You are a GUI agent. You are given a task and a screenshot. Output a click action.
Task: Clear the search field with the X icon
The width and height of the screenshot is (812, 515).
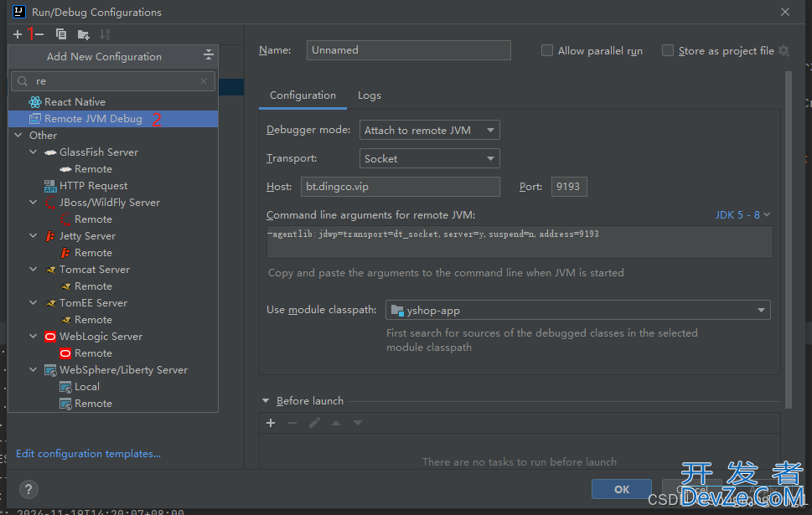tap(204, 81)
